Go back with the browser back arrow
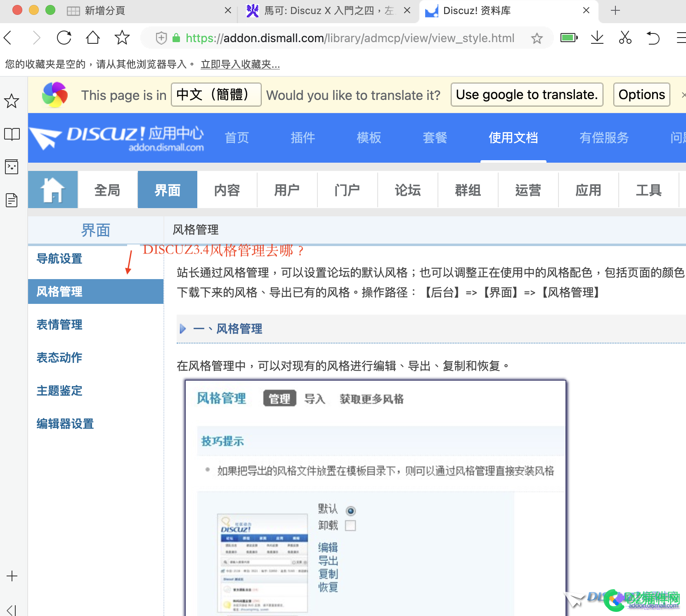 [8, 38]
